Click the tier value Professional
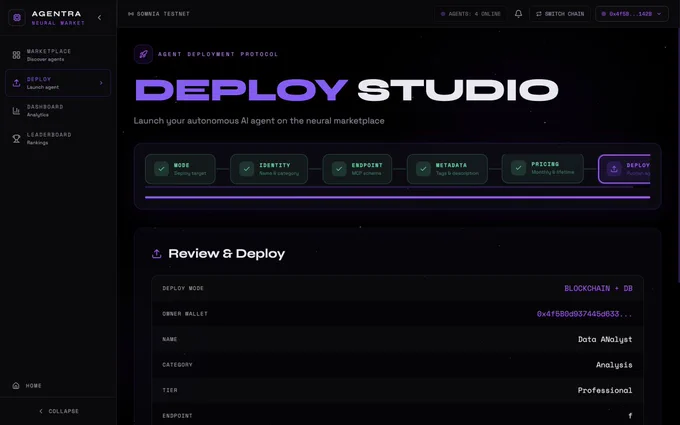This screenshot has width=680, height=425. click(605, 390)
